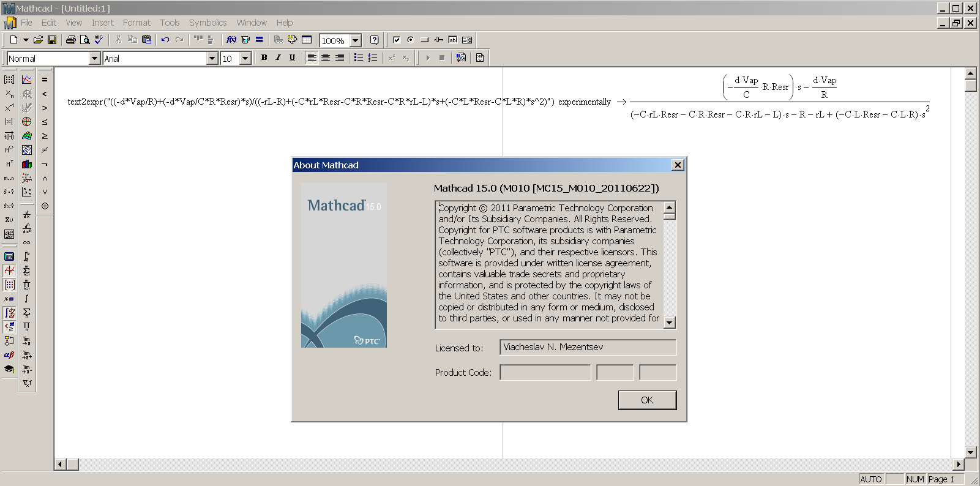980x486 pixels.
Task: Insert the definite integral operator
Action: pyautogui.click(x=27, y=256)
